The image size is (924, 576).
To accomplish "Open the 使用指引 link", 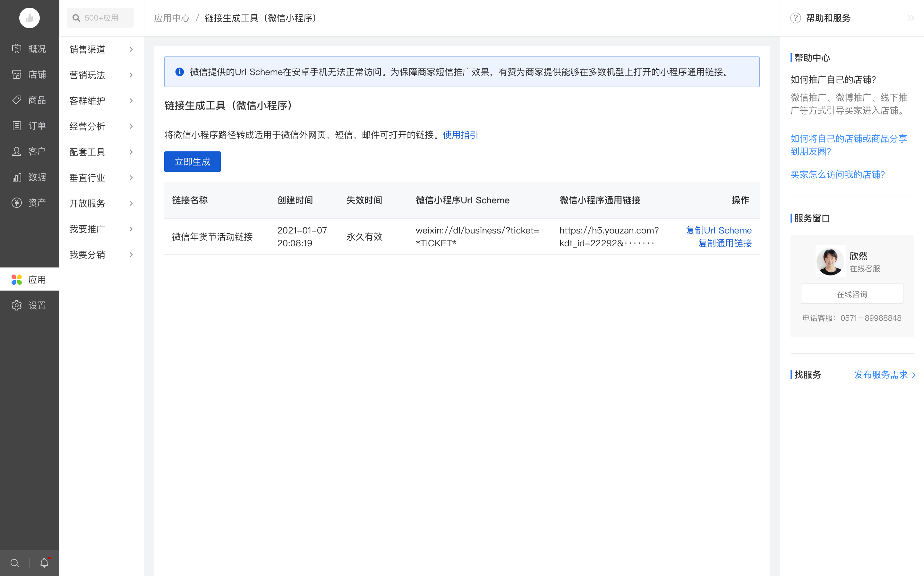I will pyautogui.click(x=460, y=134).
